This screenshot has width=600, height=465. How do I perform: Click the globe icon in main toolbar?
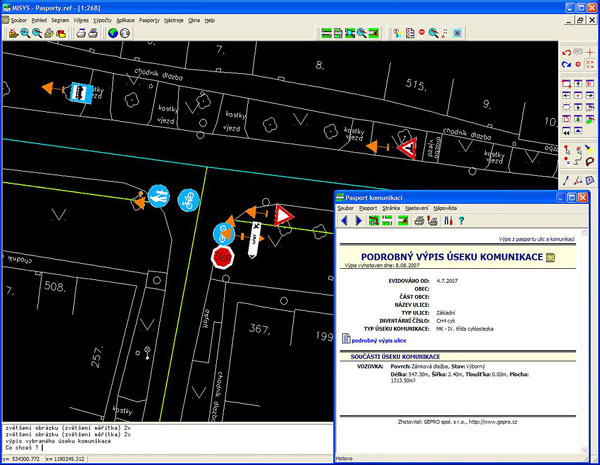tap(113, 33)
